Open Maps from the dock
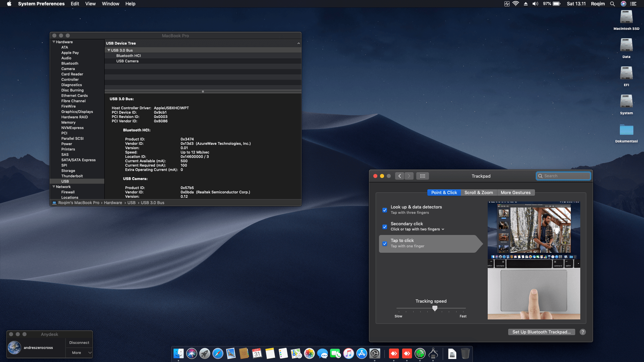644x362 pixels. (x=296, y=353)
